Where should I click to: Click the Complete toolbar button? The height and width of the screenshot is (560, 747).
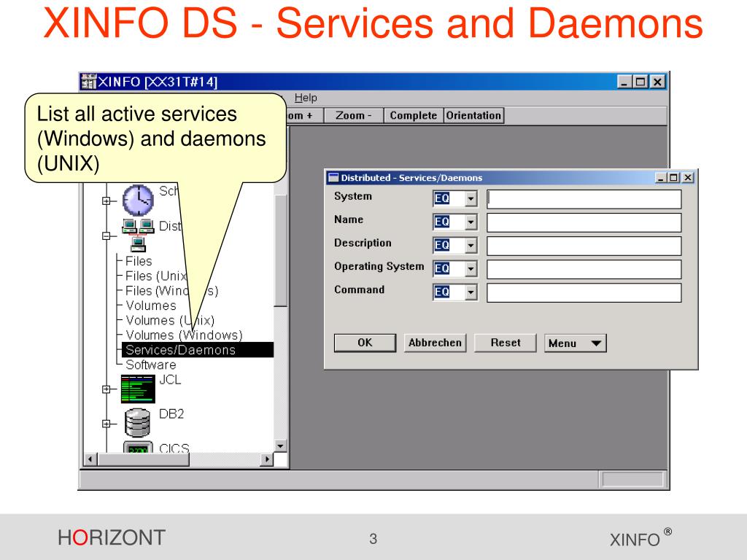pyautogui.click(x=414, y=116)
